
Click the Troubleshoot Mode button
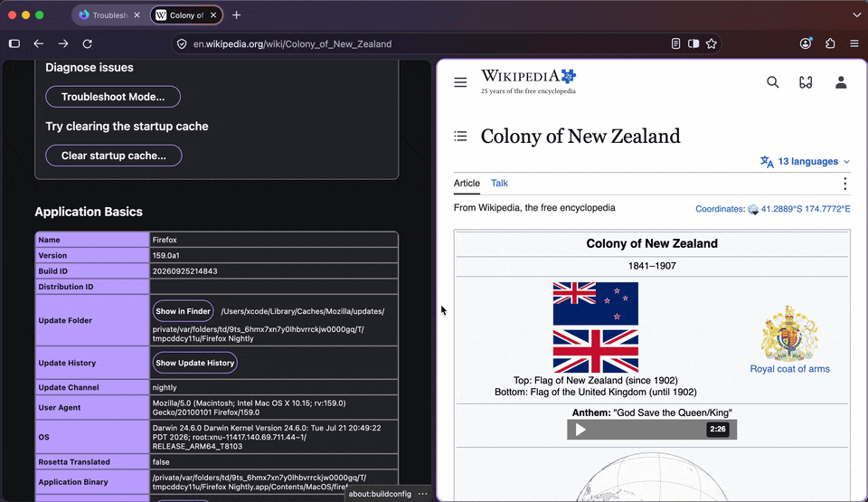coord(113,97)
